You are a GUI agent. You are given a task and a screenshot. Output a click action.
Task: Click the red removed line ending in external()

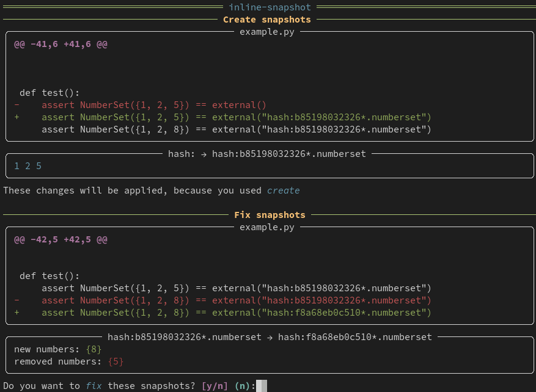(154, 105)
